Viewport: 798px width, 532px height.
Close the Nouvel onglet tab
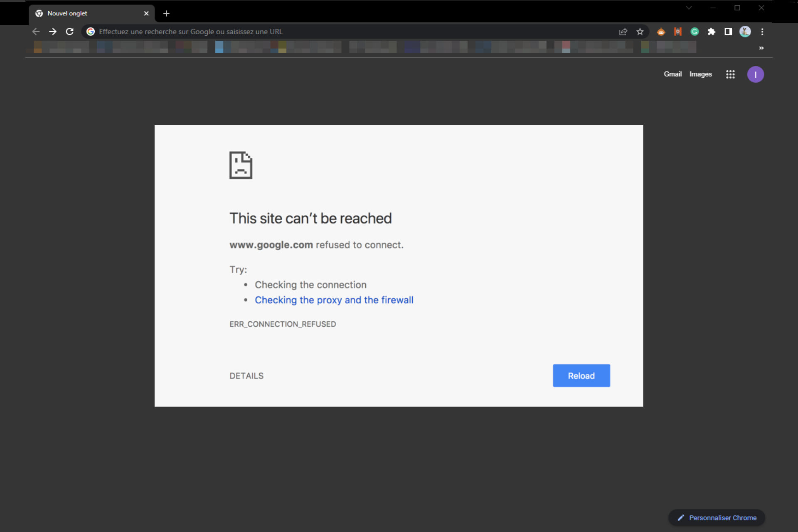[x=146, y=13]
